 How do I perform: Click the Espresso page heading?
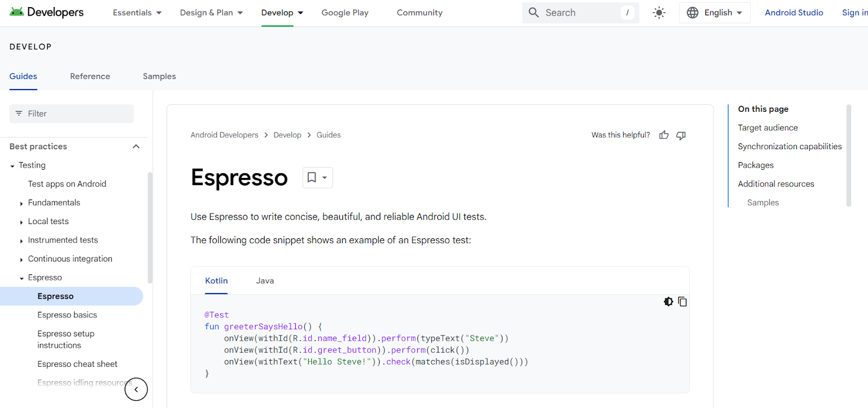tap(239, 177)
